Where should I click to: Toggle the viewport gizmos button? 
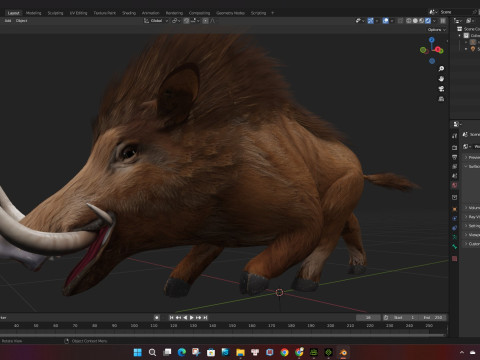click(x=370, y=21)
